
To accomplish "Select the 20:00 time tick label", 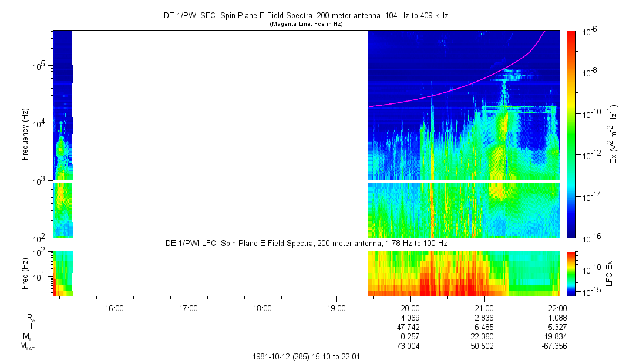I will tap(410, 308).
